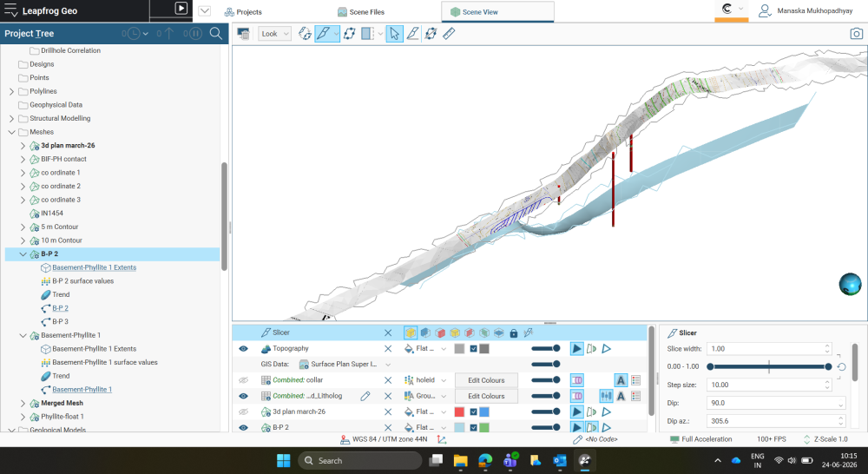This screenshot has width=868, height=474.
Task: Choose the draw slicer line tool
Action: [x=412, y=34]
